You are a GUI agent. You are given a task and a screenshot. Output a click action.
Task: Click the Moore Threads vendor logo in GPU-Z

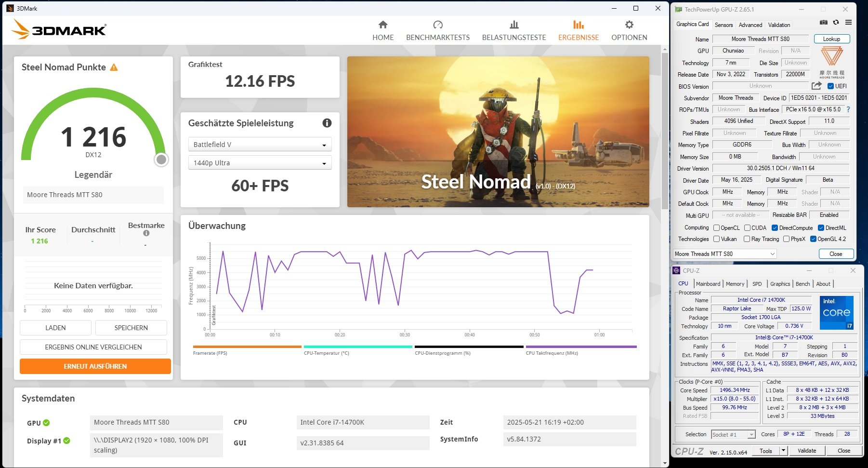832,62
